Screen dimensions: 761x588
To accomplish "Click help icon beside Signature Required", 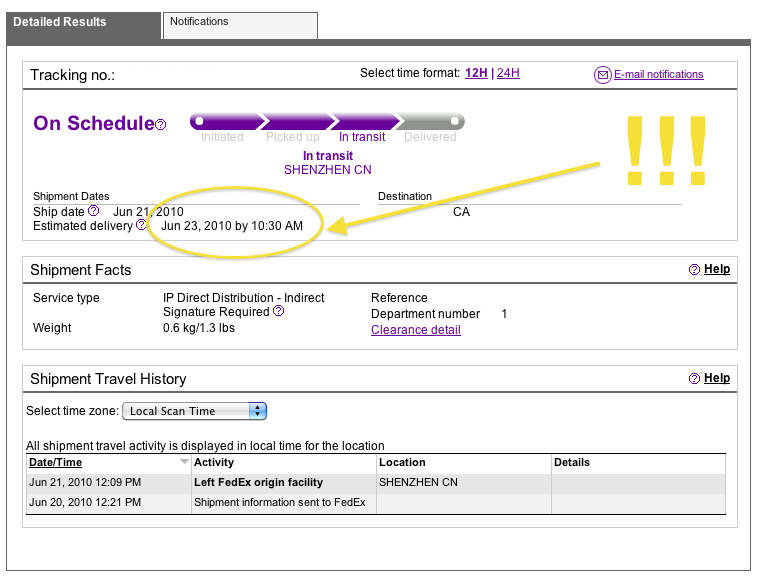I will pos(279,311).
